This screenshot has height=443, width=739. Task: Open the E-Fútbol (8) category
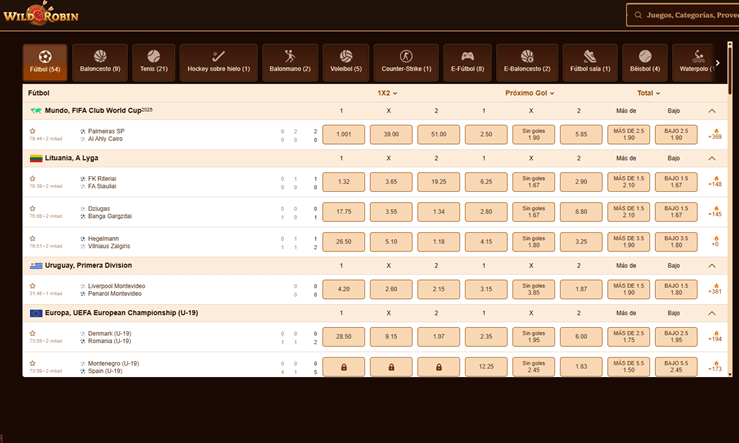pyautogui.click(x=467, y=62)
